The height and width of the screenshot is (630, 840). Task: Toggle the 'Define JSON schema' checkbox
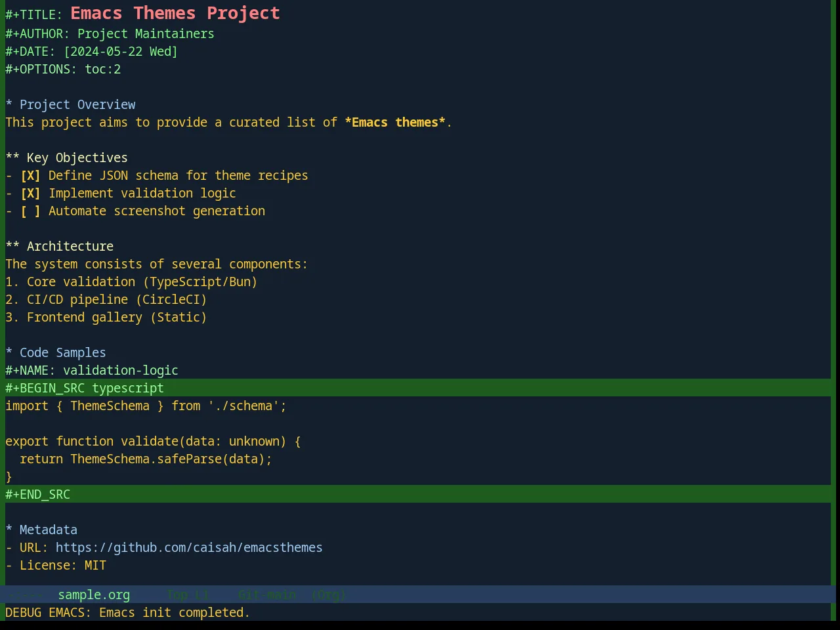point(30,176)
